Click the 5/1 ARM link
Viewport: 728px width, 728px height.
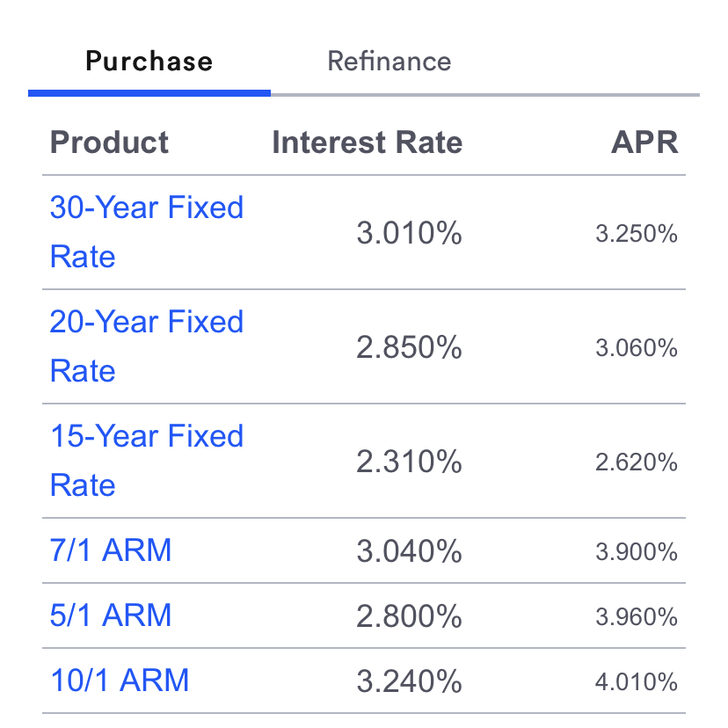(108, 615)
